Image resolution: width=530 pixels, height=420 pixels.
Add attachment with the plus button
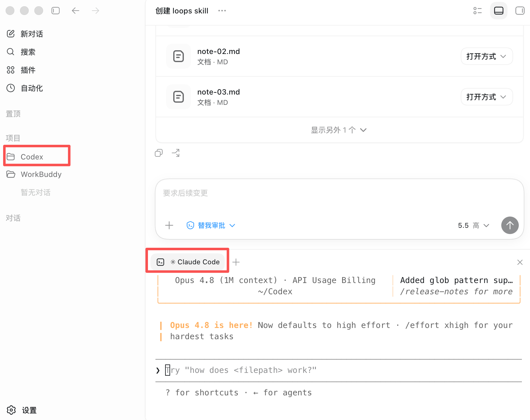tap(169, 225)
